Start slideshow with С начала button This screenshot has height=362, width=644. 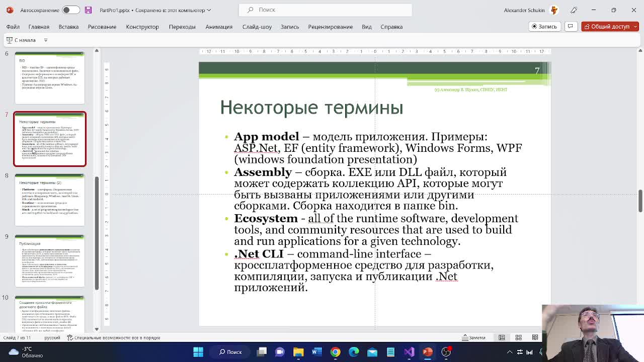click(x=21, y=40)
